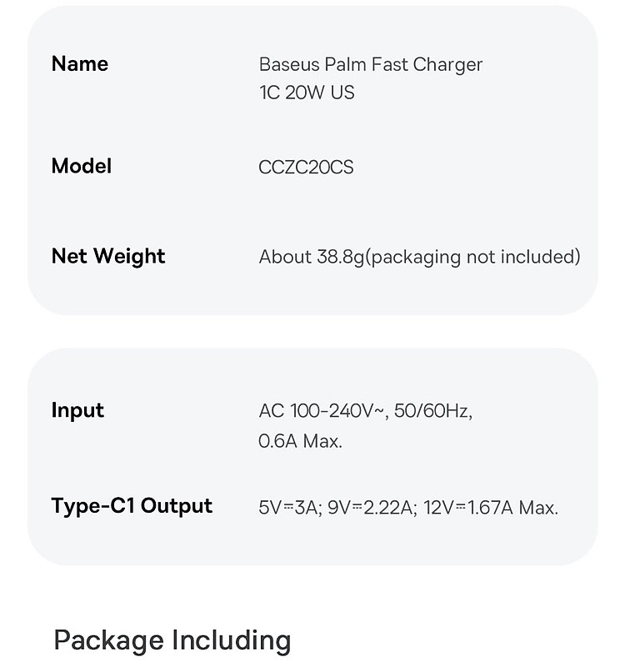625x672 pixels.
Task: Select the 12V=1.67A Max. output rating
Action: [491, 507]
